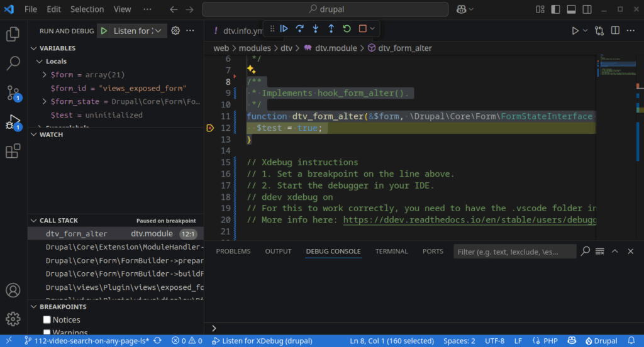
Task: Open launch.json via the gear icon
Action: [x=175, y=31]
